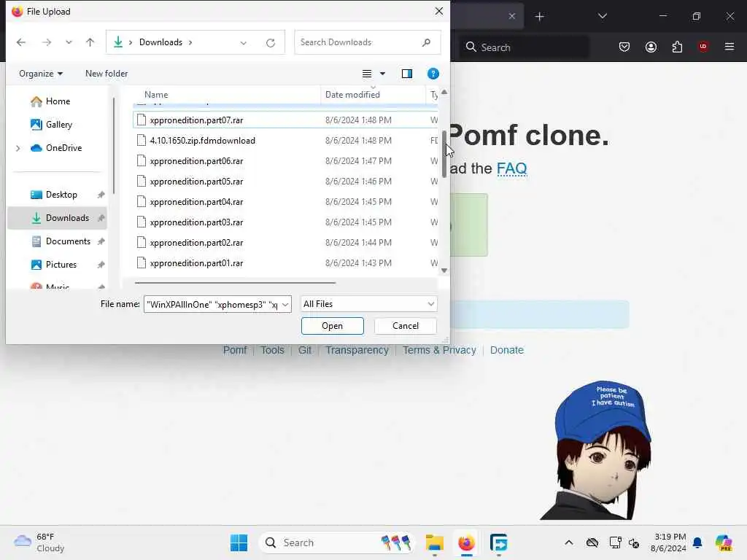Click the horizontal scrollbar of file list
747x560 pixels.
(x=236, y=282)
